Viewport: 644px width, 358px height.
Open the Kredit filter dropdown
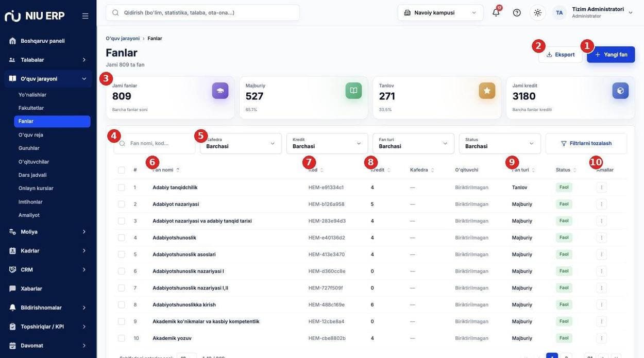click(327, 143)
